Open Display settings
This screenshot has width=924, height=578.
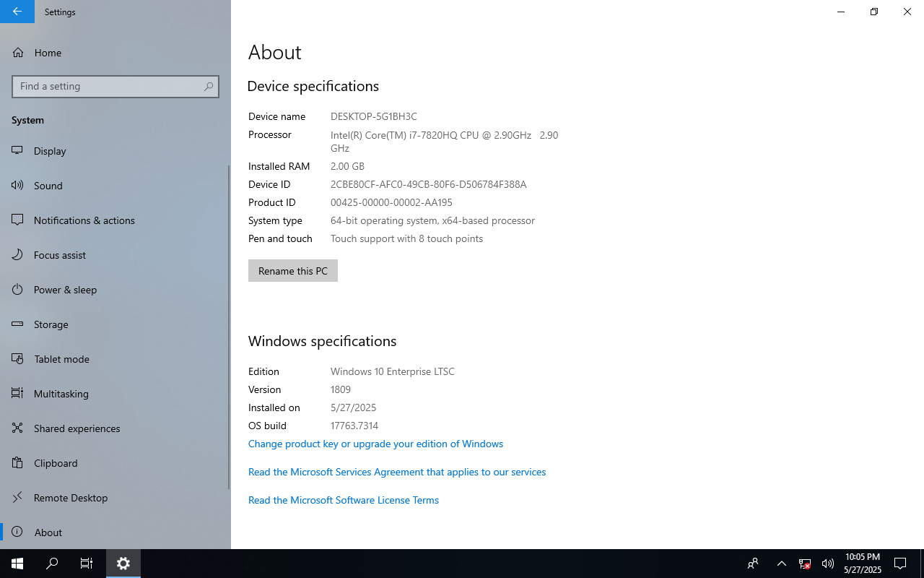(x=115, y=151)
